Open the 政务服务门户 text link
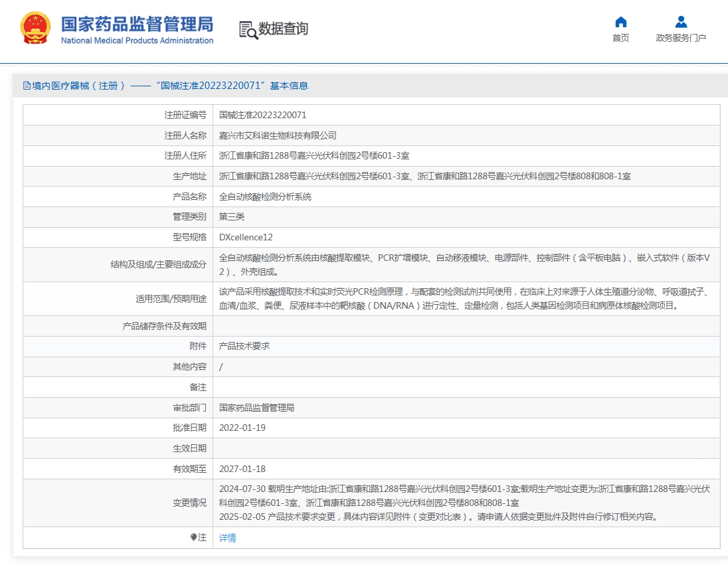Viewport: 728px width, 569px height. point(681,38)
